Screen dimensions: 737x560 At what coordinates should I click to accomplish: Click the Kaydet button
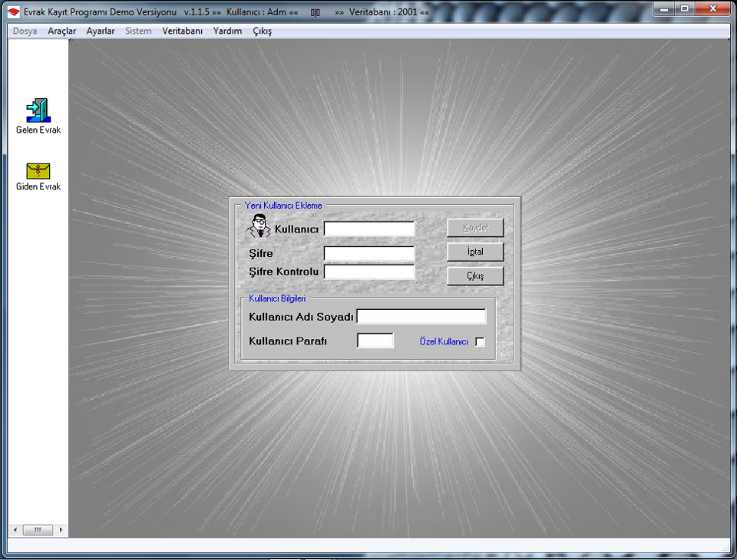(475, 228)
